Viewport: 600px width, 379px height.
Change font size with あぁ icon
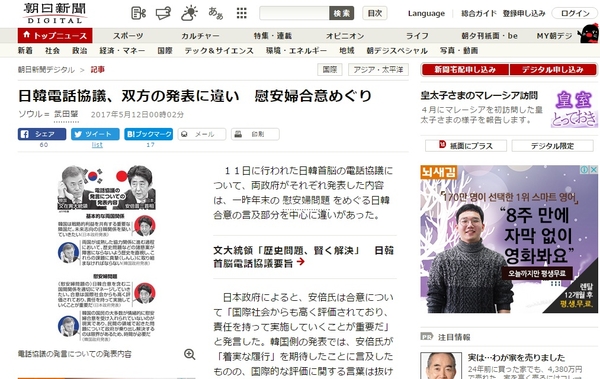pos(215,13)
